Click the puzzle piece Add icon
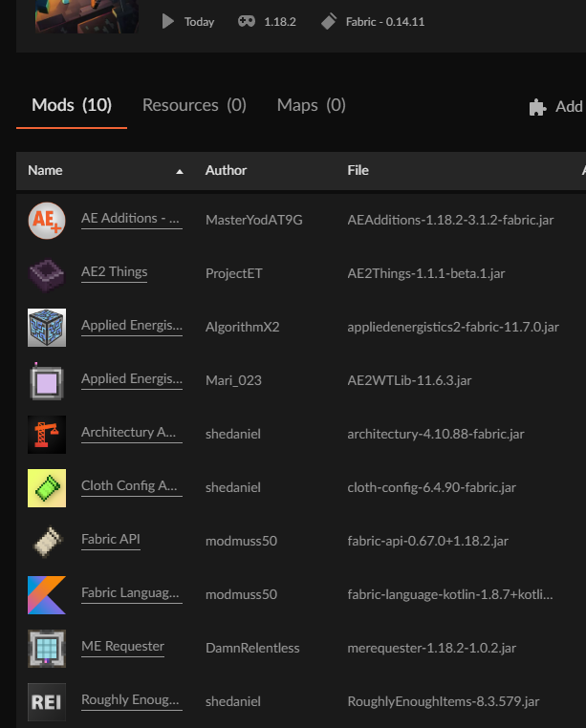The width and height of the screenshot is (586, 728). click(x=537, y=107)
